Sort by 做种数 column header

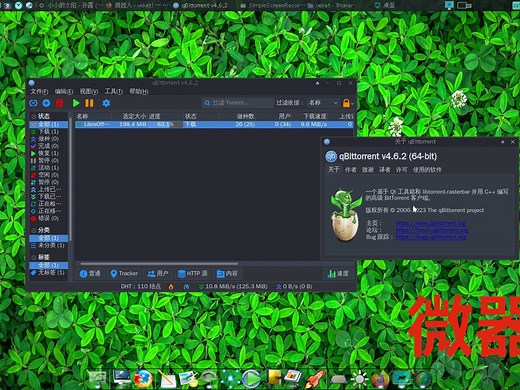pos(245,116)
